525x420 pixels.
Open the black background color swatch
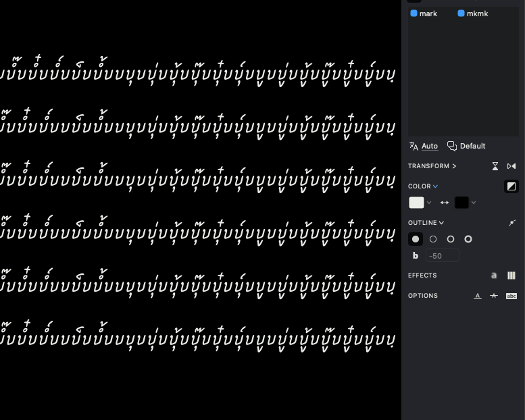461,203
